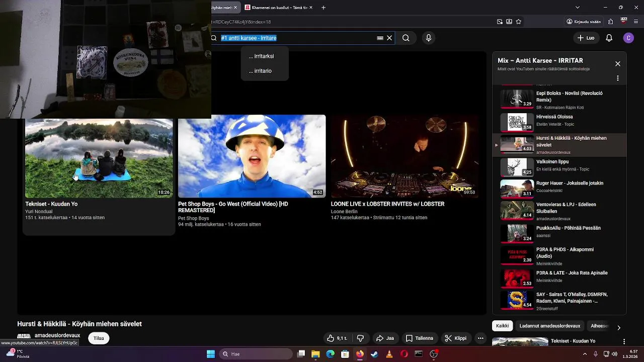This screenshot has height=362, width=644.
Task: Open the browser hamburger menu
Action: point(636,22)
